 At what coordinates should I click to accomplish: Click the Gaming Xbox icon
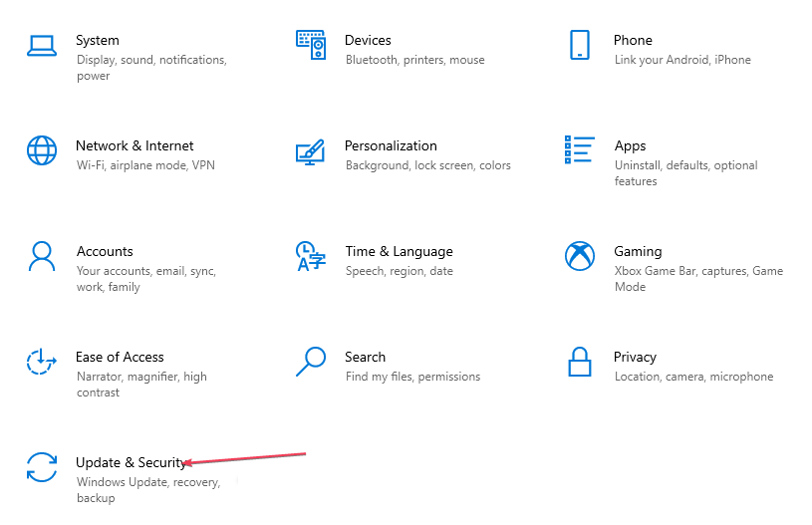(x=580, y=256)
